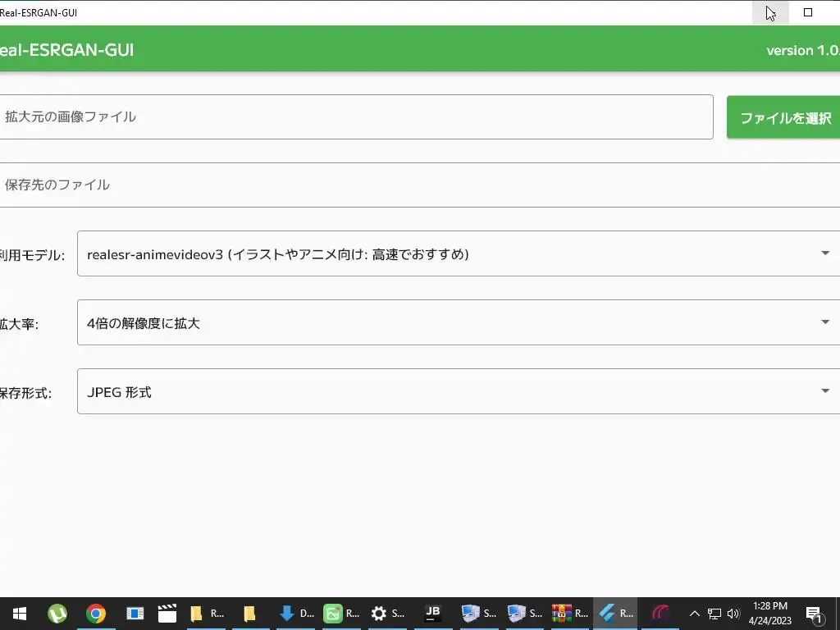Click the arrow on the JPEG 形式 dropdown
Viewport: 840px width, 630px height.
point(825,391)
